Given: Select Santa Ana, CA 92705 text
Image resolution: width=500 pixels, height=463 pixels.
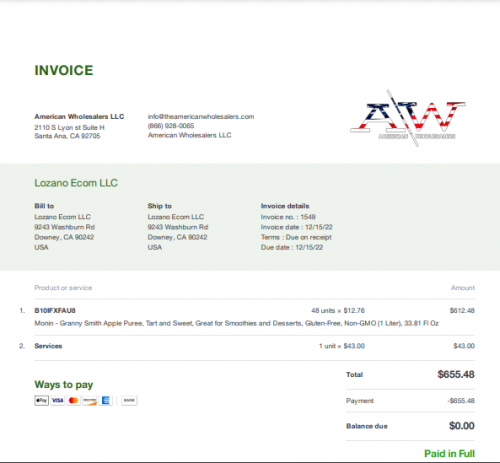Looking at the screenshot, I should (67, 136).
